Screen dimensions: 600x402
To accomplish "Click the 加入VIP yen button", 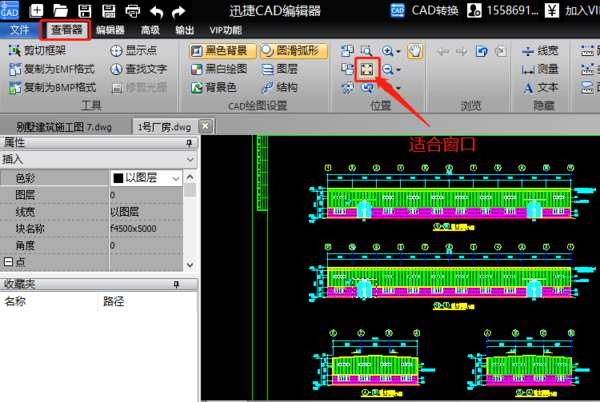I will pos(572,10).
